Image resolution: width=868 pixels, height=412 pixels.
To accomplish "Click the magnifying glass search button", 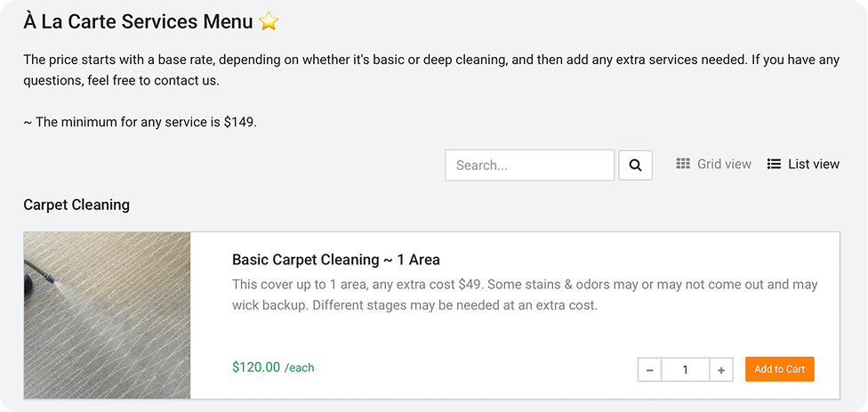I will tap(635, 166).
